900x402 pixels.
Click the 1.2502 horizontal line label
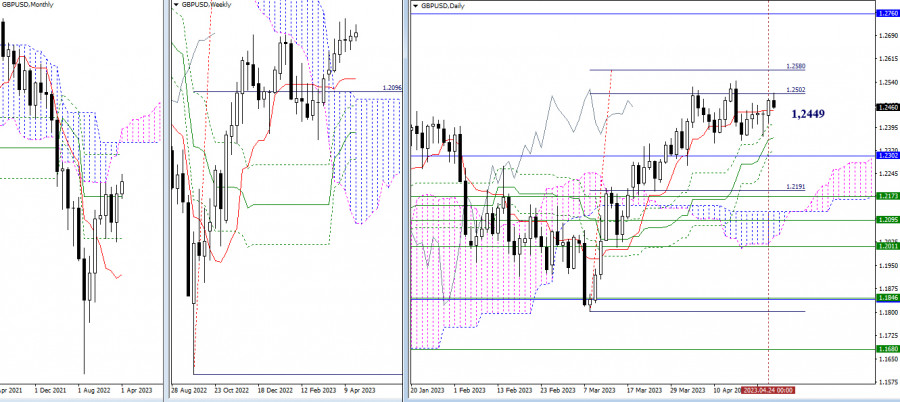[x=796, y=90]
